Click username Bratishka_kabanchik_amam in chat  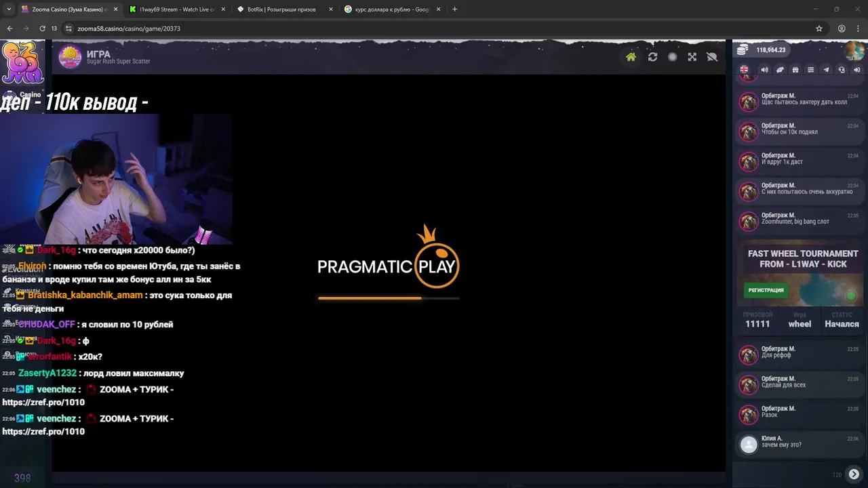click(85, 295)
